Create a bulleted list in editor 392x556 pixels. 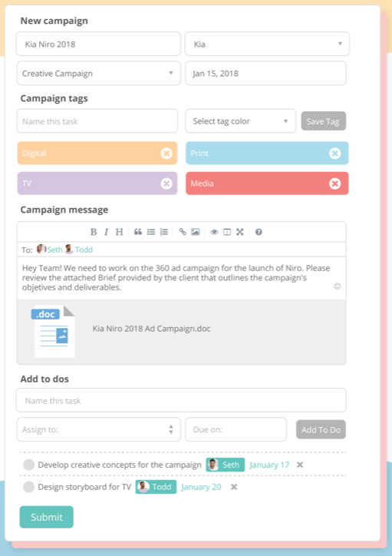click(x=151, y=232)
